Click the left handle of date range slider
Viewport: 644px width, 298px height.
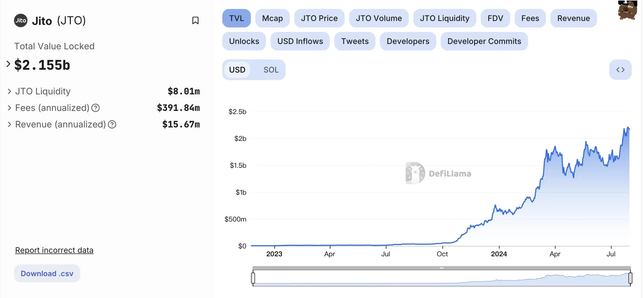tap(253, 278)
